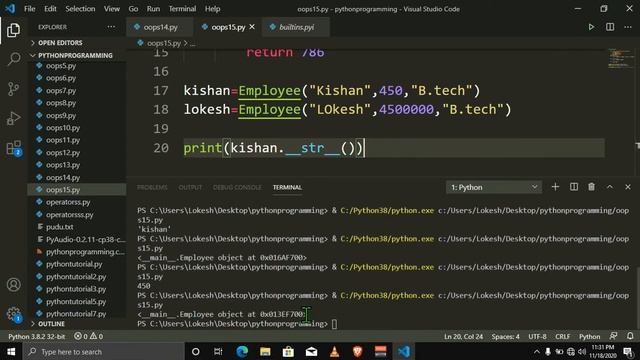Change language mode via Python status
640x360 pixels.
click(589, 336)
